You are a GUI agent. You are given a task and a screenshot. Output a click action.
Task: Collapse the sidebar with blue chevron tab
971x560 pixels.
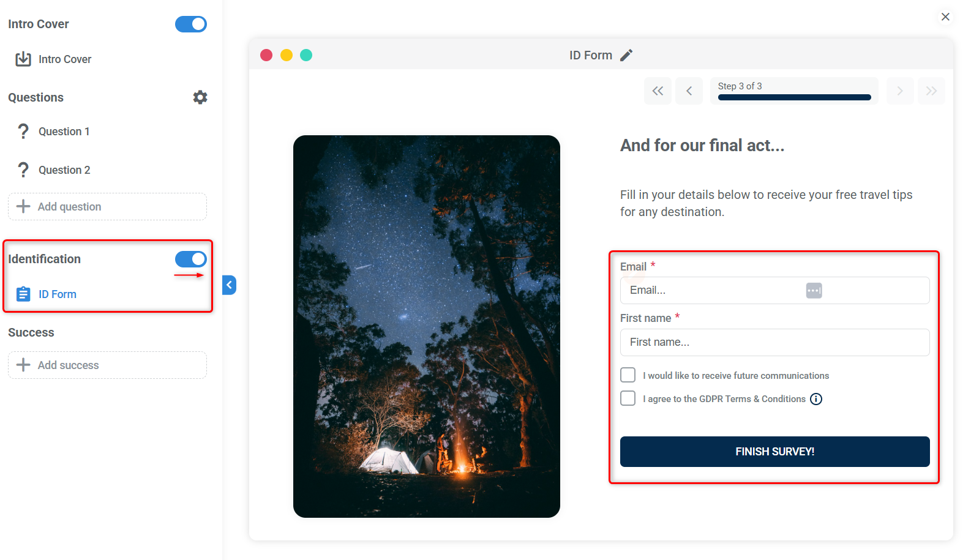[x=229, y=285]
